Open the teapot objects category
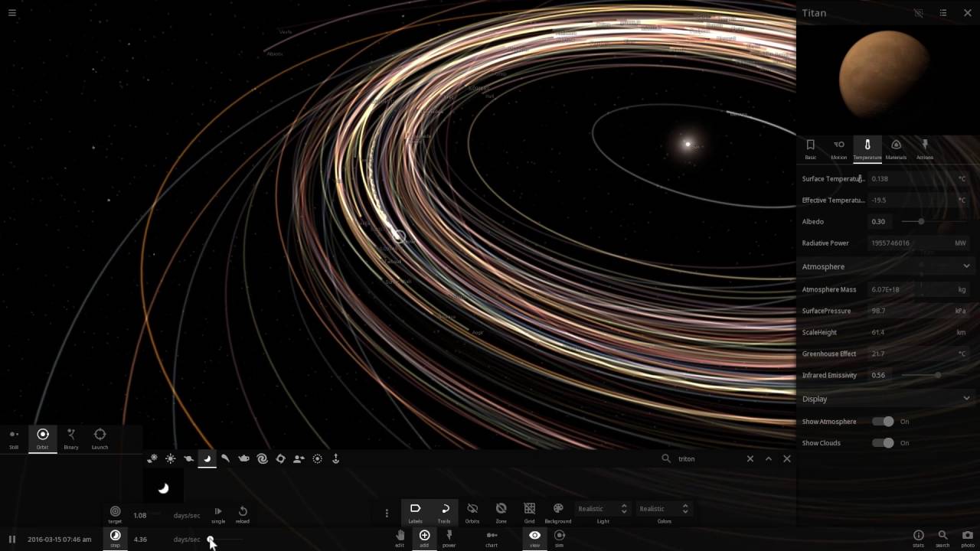 (x=243, y=458)
